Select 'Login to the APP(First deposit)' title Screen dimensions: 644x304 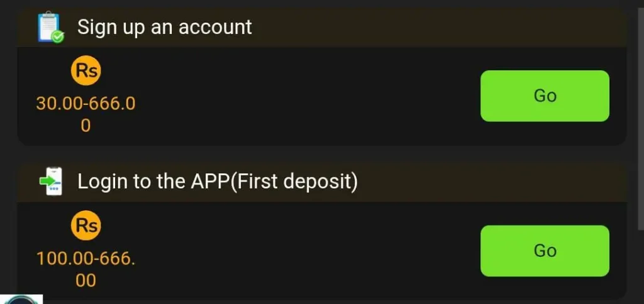217,182
